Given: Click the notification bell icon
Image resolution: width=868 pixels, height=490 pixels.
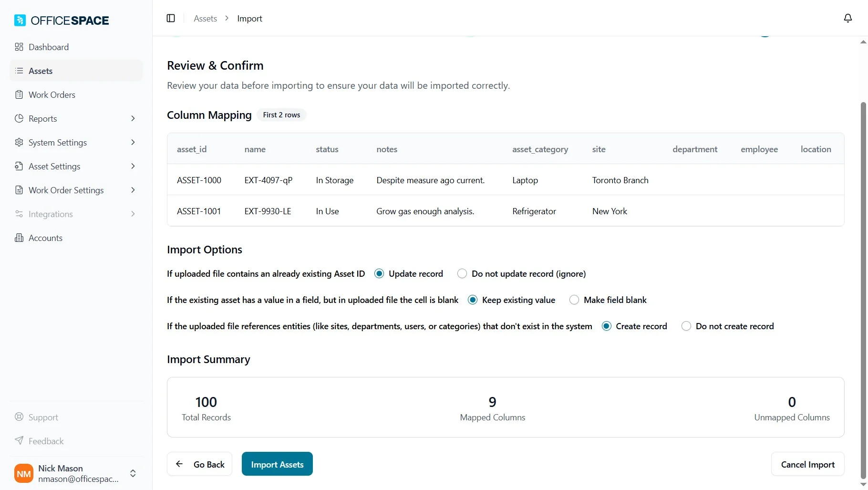Looking at the screenshot, I should (x=847, y=18).
